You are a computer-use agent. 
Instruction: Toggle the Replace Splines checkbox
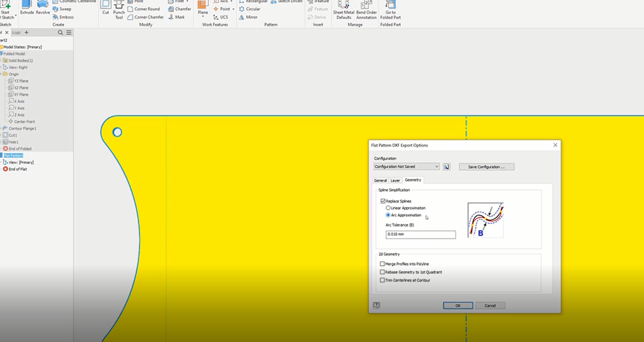[383, 201]
